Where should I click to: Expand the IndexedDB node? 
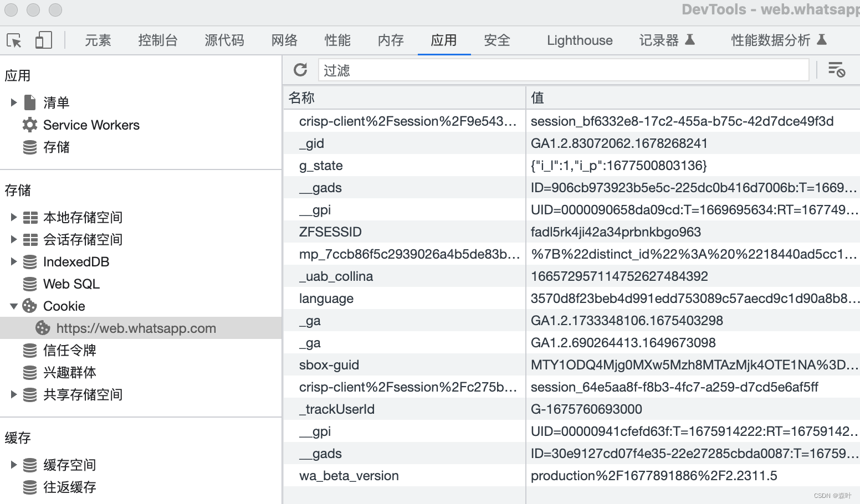click(x=14, y=261)
